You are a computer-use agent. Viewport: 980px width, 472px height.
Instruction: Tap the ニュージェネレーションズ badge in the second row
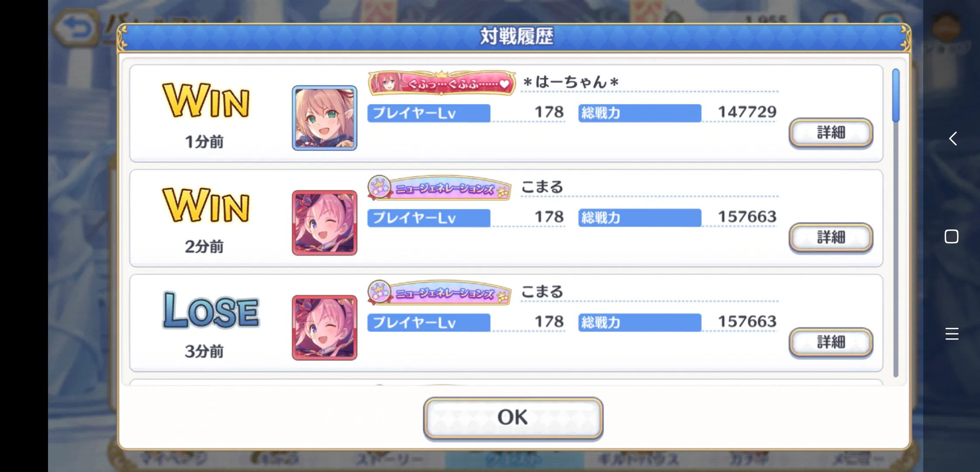coord(439,188)
